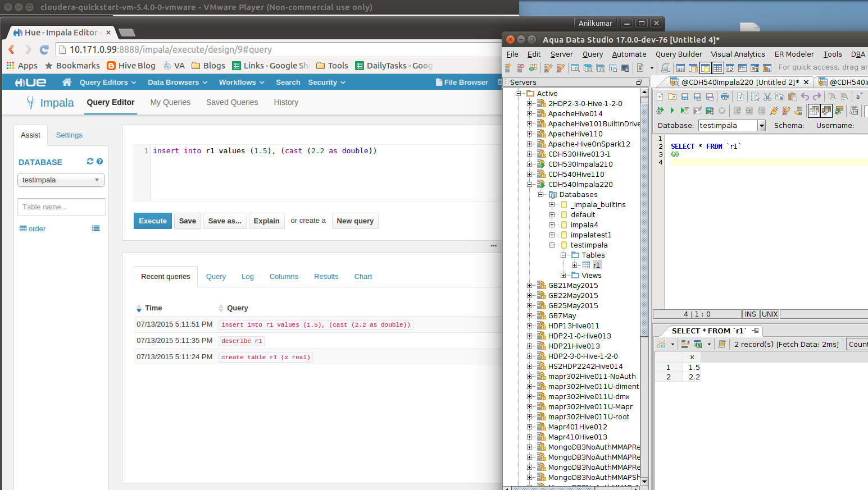
Task: Click the Disconnect server icon
Action: [785, 111]
